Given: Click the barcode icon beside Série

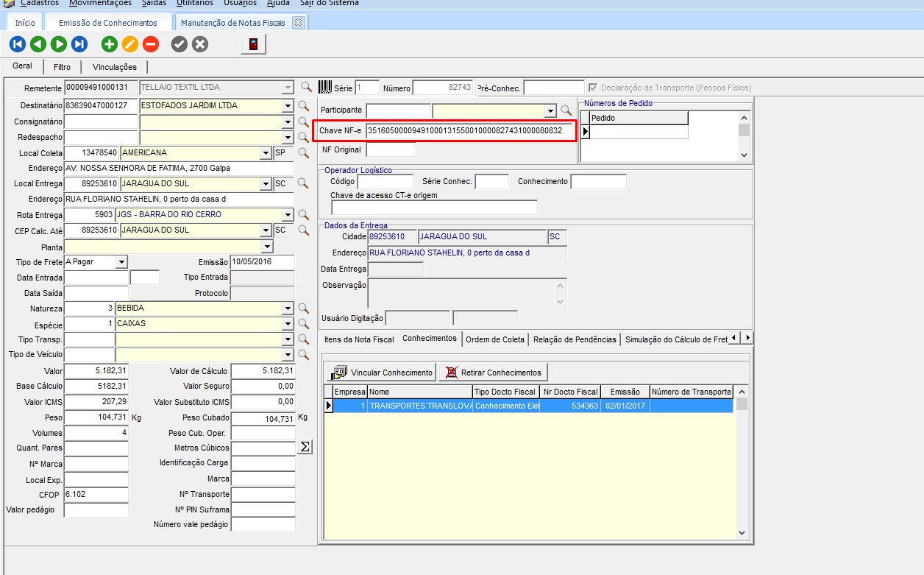Looking at the screenshot, I should tap(325, 88).
